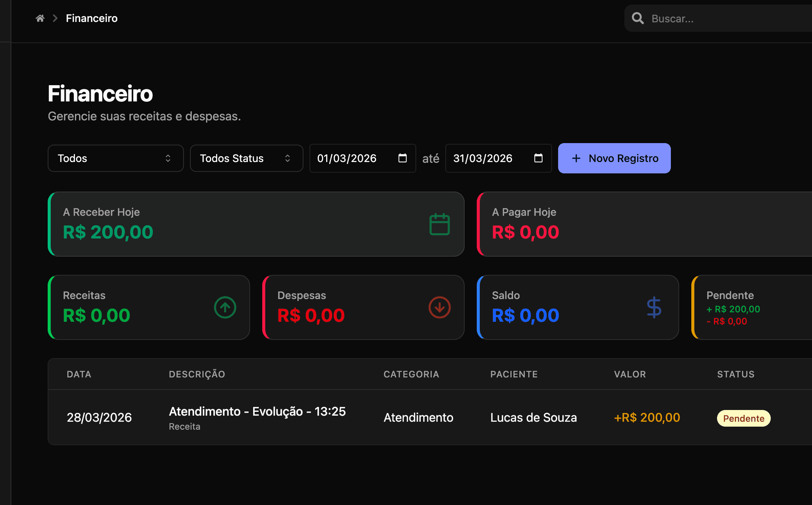Viewport: 812px width, 505px height.
Task: Click dollar icon in Saldo card
Action: coord(654,307)
